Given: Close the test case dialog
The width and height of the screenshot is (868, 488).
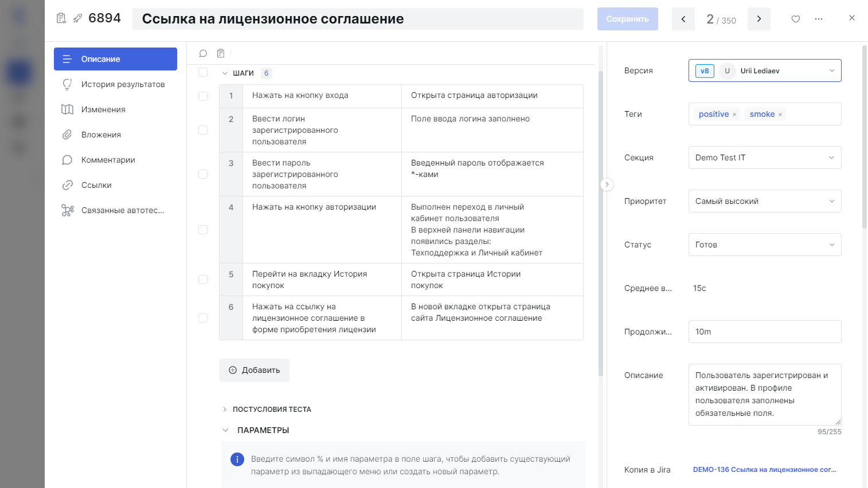Looking at the screenshot, I should pyautogui.click(x=852, y=18).
